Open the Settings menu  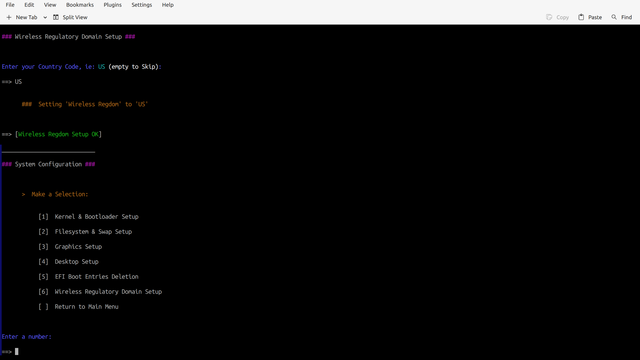pos(141,5)
